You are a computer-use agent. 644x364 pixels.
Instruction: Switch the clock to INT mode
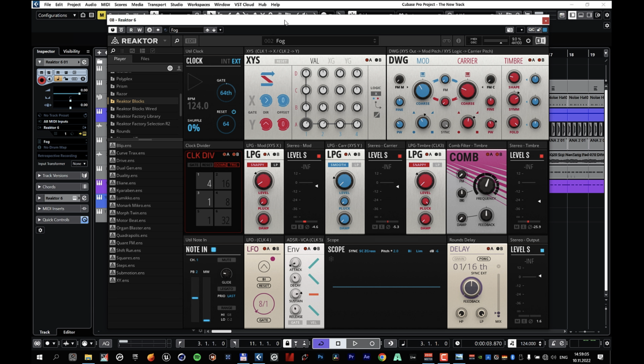[x=225, y=61]
